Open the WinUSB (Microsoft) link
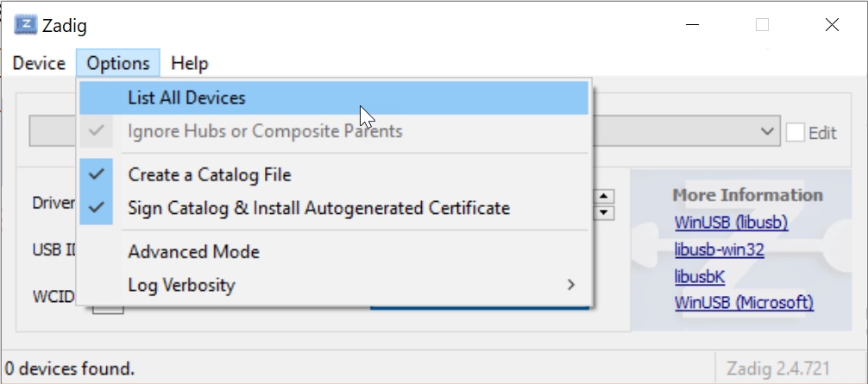This screenshot has width=868, height=384. 744,303
